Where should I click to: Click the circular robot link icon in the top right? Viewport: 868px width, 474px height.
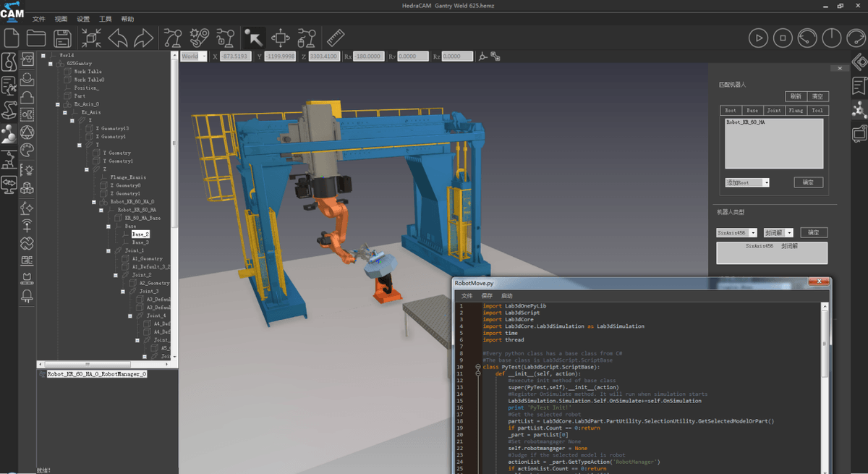click(807, 37)
